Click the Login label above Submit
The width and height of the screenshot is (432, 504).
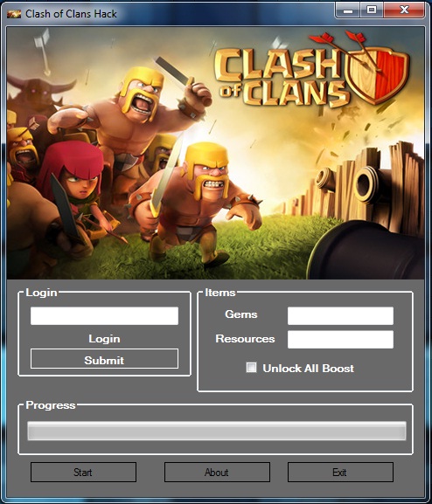click(104, 339)
